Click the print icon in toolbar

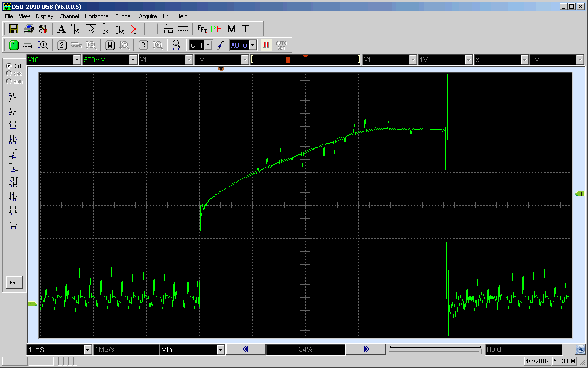[29, 29]
